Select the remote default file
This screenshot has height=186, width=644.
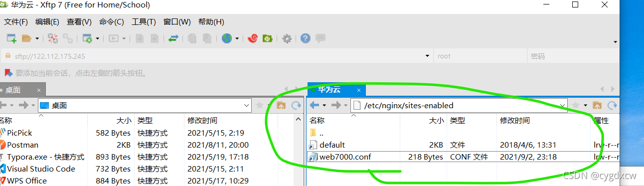[x=332, y=145]
